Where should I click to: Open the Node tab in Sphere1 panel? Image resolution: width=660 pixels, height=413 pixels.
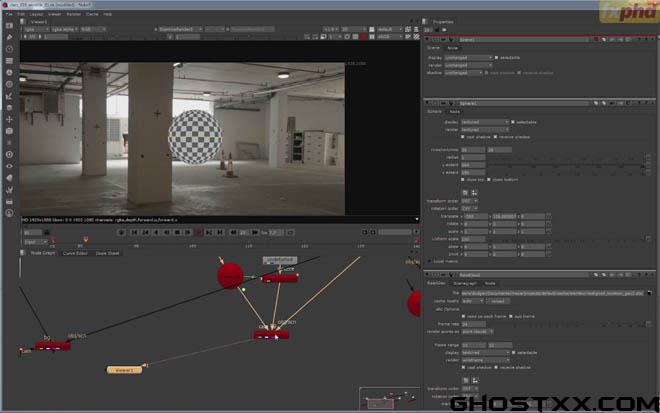[455, 112]
